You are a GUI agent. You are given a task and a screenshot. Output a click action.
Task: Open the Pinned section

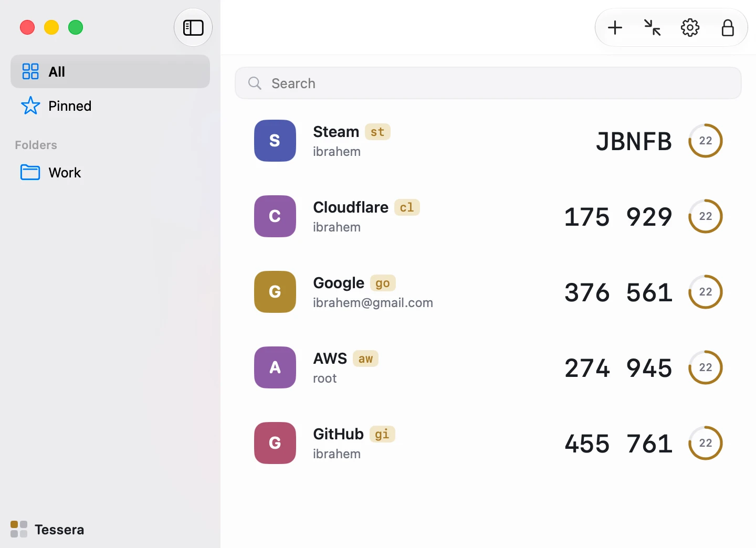pyautogui.click(x=110, y=106)
